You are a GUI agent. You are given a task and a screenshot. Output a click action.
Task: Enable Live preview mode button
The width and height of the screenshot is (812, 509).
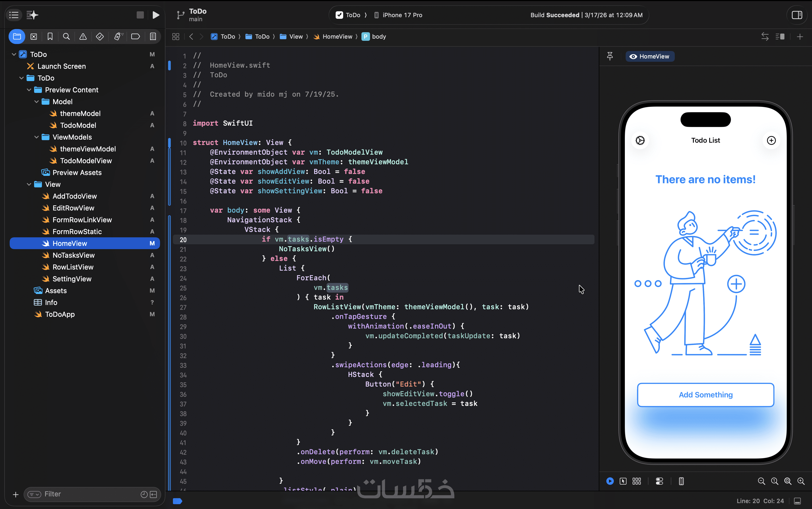(610, 481)
